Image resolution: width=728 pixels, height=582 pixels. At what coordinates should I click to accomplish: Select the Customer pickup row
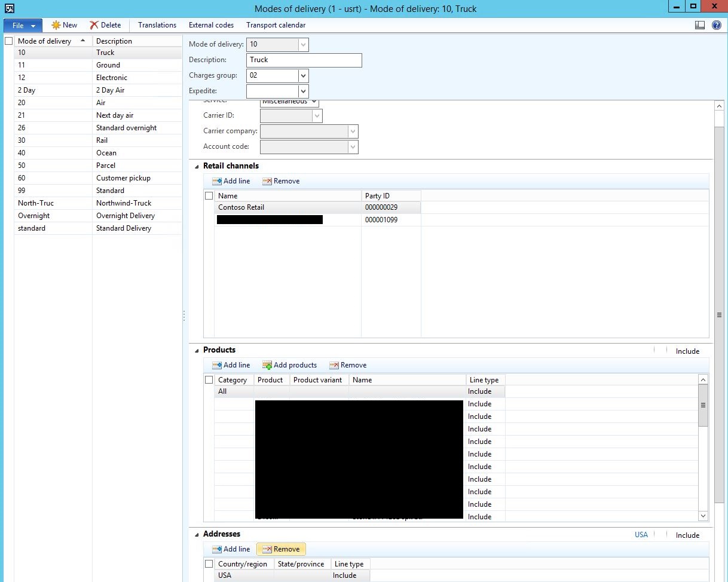[x=98, y=178]
